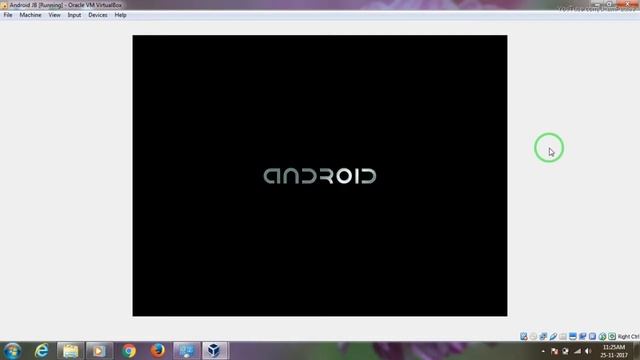Click inside the Android VM display
Screen dimensions: 640x360
pos(320,176)
